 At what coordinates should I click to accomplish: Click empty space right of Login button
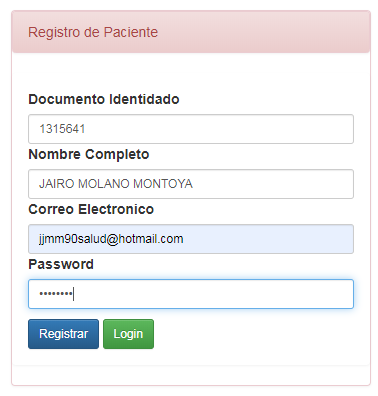[x=253, y=334]
